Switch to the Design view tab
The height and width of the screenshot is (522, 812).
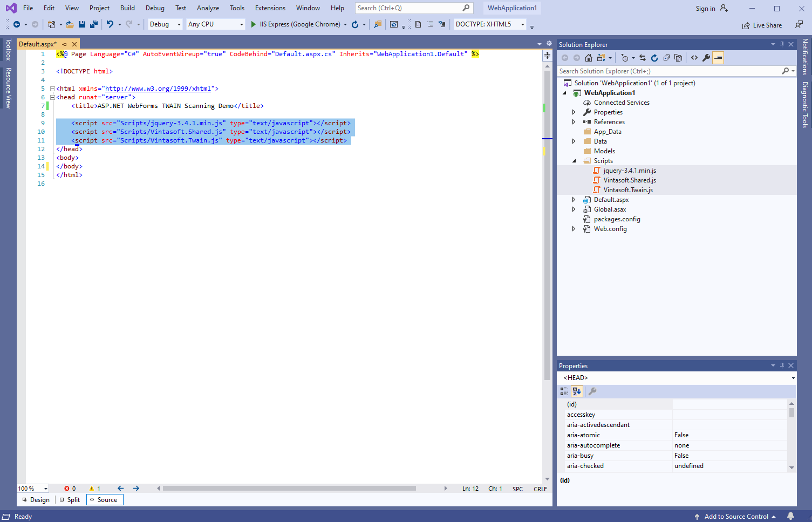coord(36,500)
